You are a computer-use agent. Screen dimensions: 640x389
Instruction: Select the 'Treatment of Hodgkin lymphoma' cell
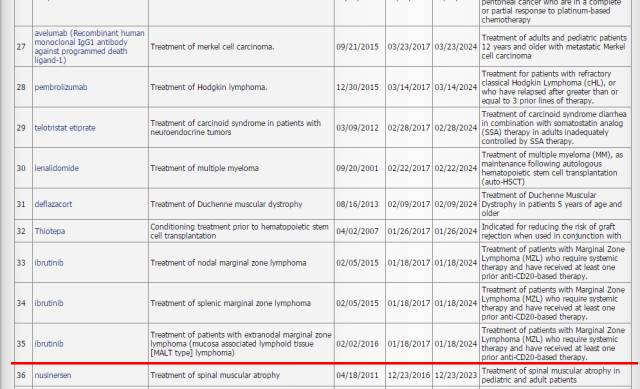241,87
